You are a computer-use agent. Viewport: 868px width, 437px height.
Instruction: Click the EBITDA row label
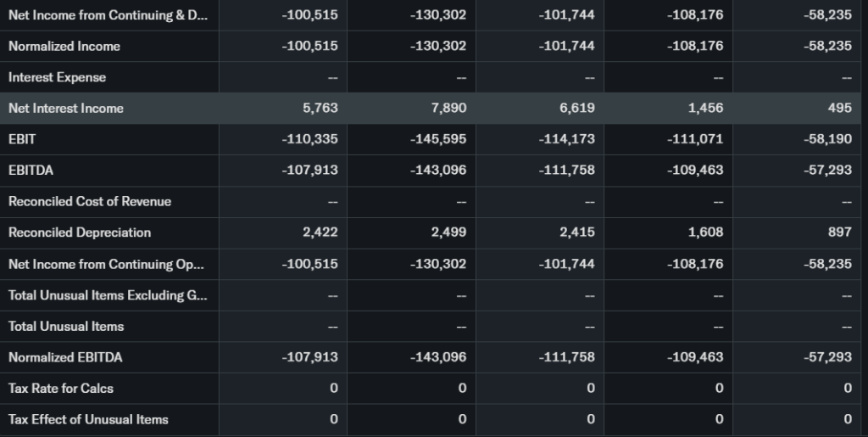point(31,171)
